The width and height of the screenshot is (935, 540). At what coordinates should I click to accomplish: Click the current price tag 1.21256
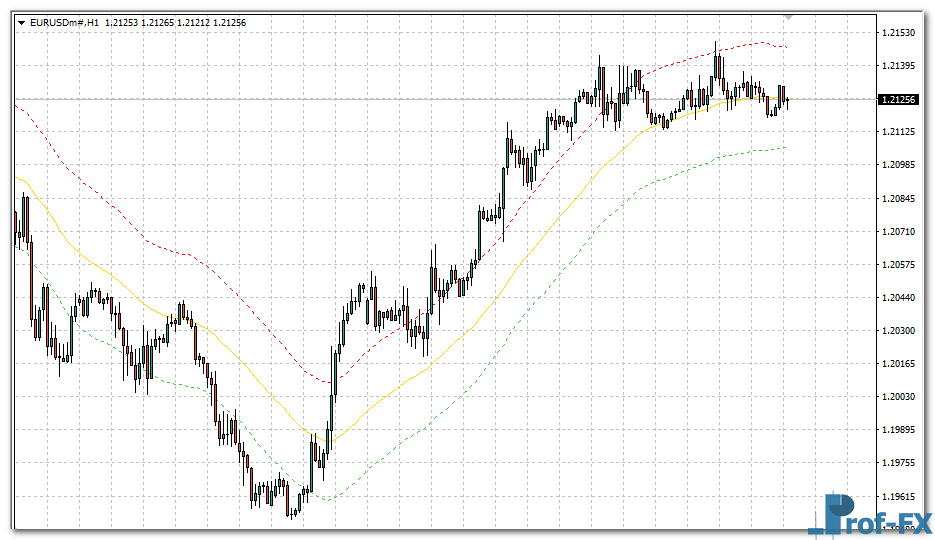pyautogui.click(x=897, y=99)
